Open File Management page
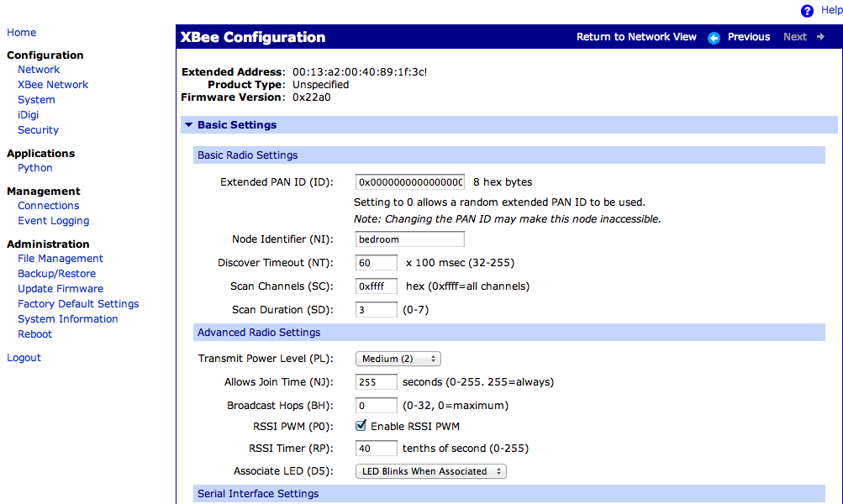 pos(61,259)
